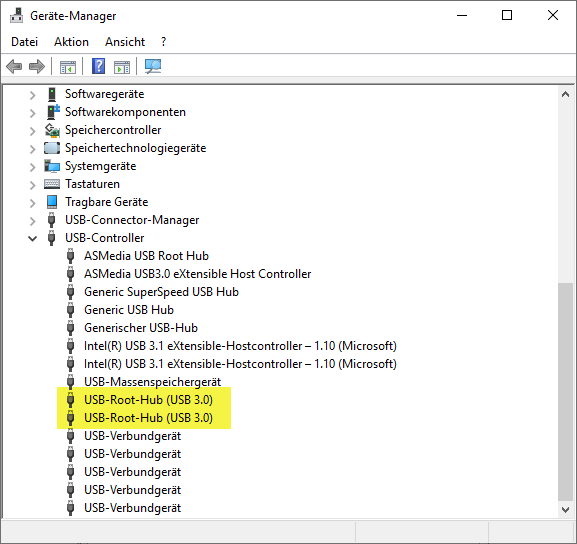Open the Datei menu
Image resolution: width=577 pixels, height=544 pixels.
pos(24,42)
